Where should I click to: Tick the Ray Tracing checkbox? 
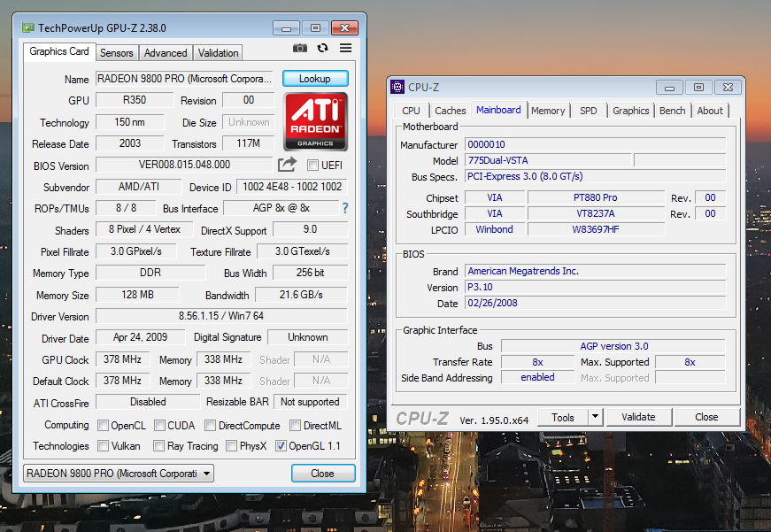[x=159, y=446]
